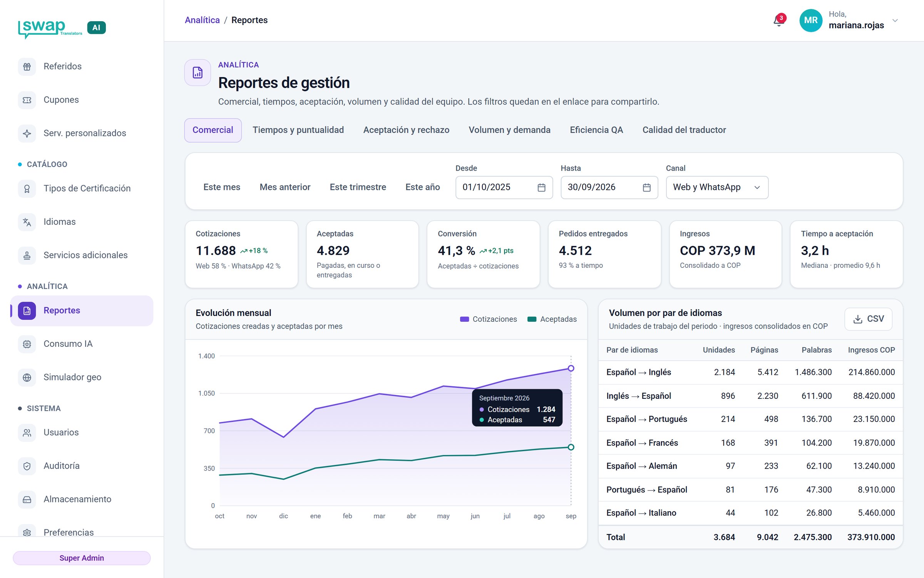Go to Analítica breadcrumb link
924x578 pixels.
point(202,20)
